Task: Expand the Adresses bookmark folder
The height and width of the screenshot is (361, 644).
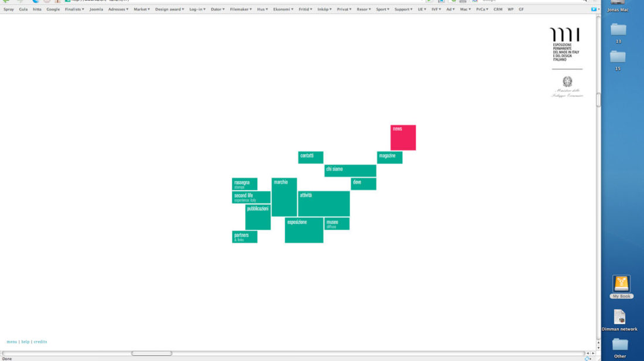Action: coord(118,9)
